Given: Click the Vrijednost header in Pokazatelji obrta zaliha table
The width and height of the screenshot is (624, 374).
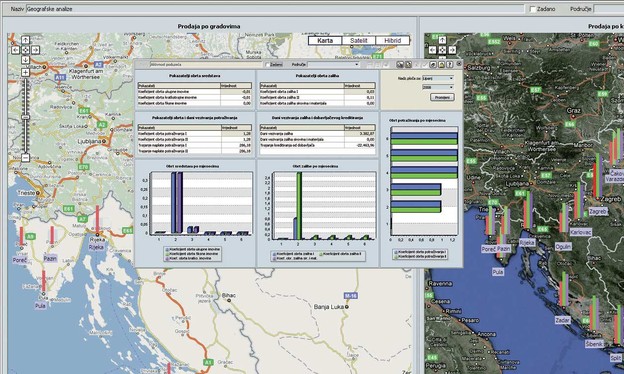Looking at the screenshot, I should coord(359,86).
